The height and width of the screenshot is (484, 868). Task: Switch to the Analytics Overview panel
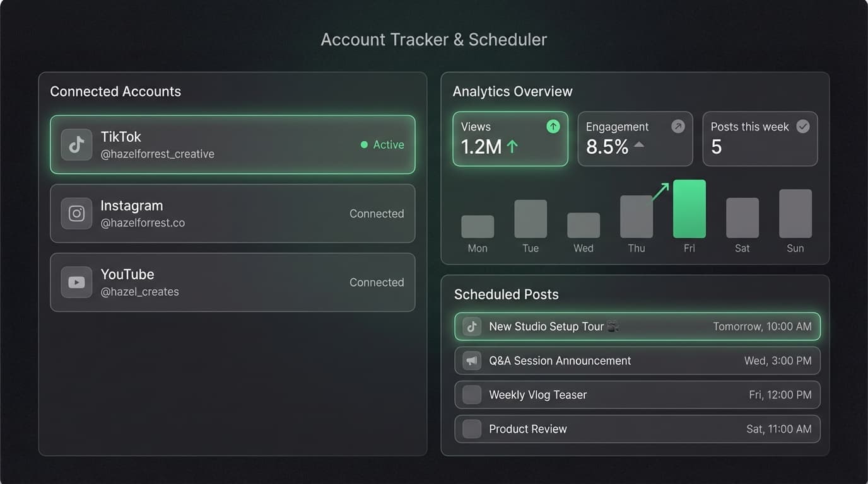click(x=512, y=91)
